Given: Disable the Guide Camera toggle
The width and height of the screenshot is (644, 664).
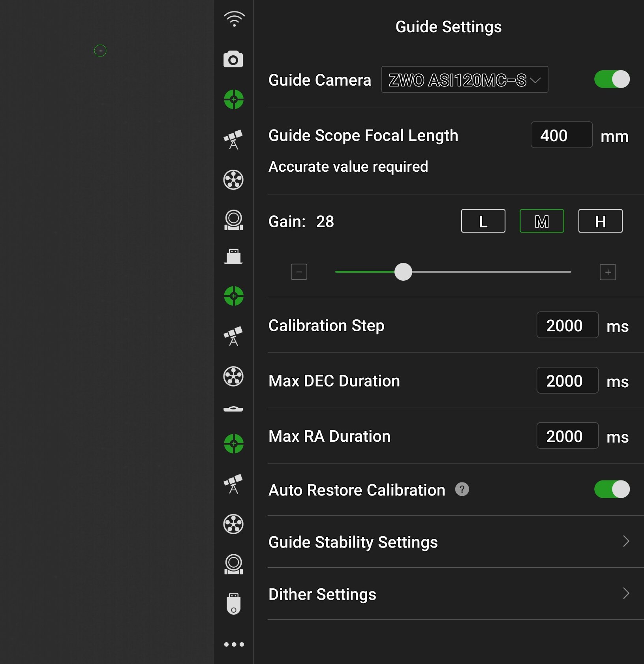Looking at the screenshot, I should point(612,79).
